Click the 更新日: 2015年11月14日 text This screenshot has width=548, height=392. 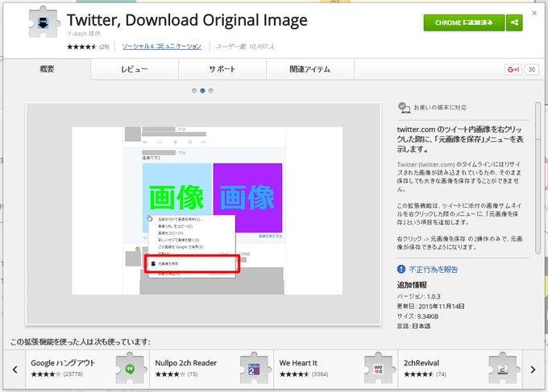click(430, 306)
